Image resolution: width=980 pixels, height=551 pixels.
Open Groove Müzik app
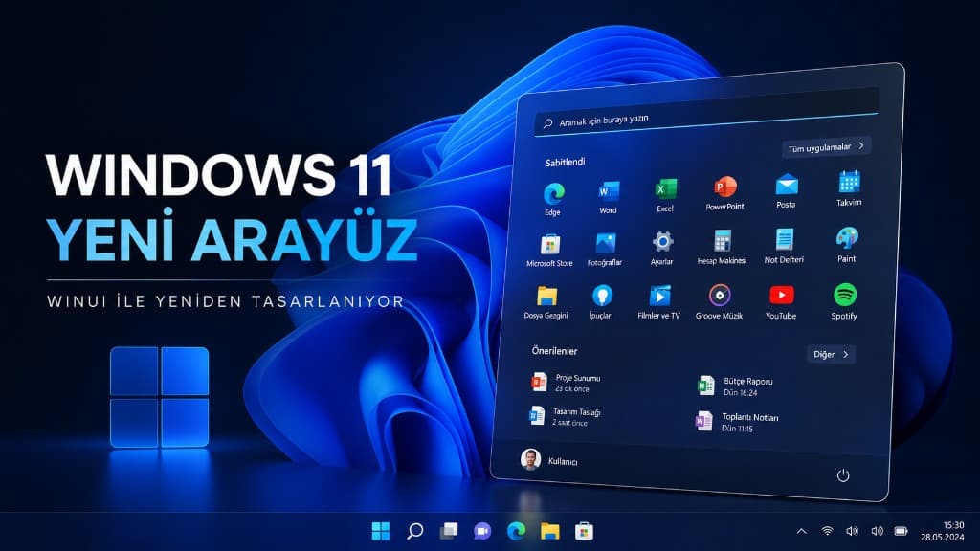(720, 302)
